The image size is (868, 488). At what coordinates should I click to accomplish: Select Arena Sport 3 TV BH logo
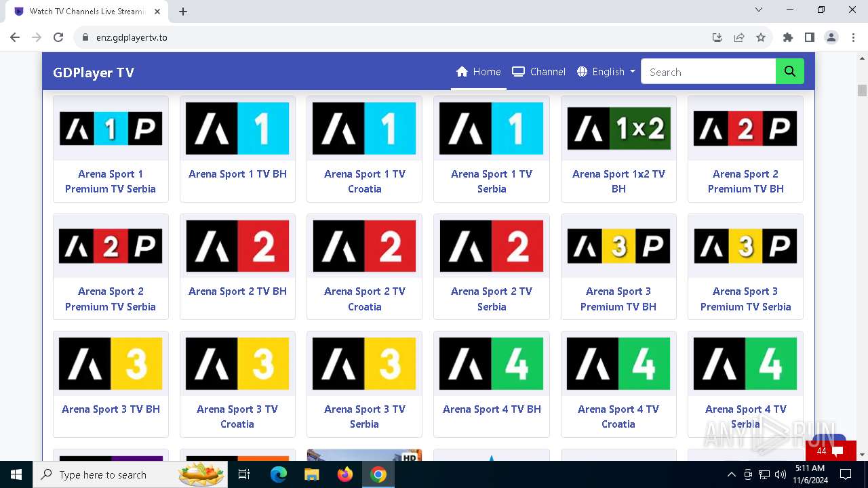click(111, 364)
